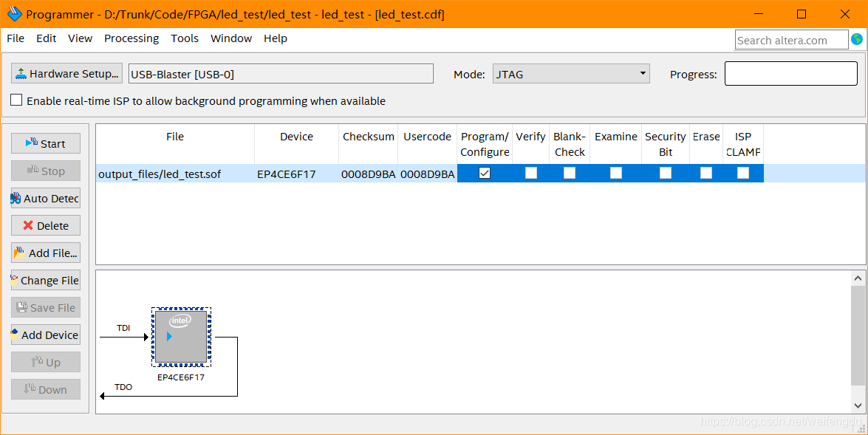The image size is (868, 435).
Task: Click the Search altera.com field
Action: (792, 40)
